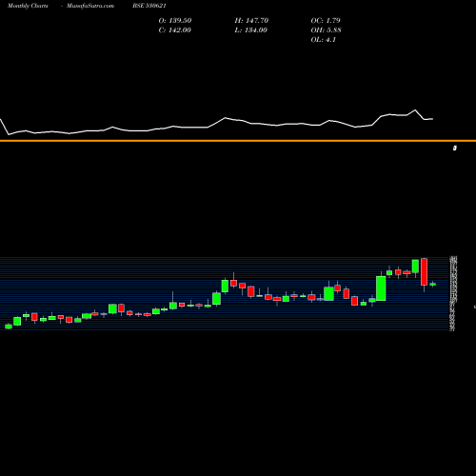Select the low value 'L: 134.00'
Viewport: 476px width, 476px height.
pos(251,30)
